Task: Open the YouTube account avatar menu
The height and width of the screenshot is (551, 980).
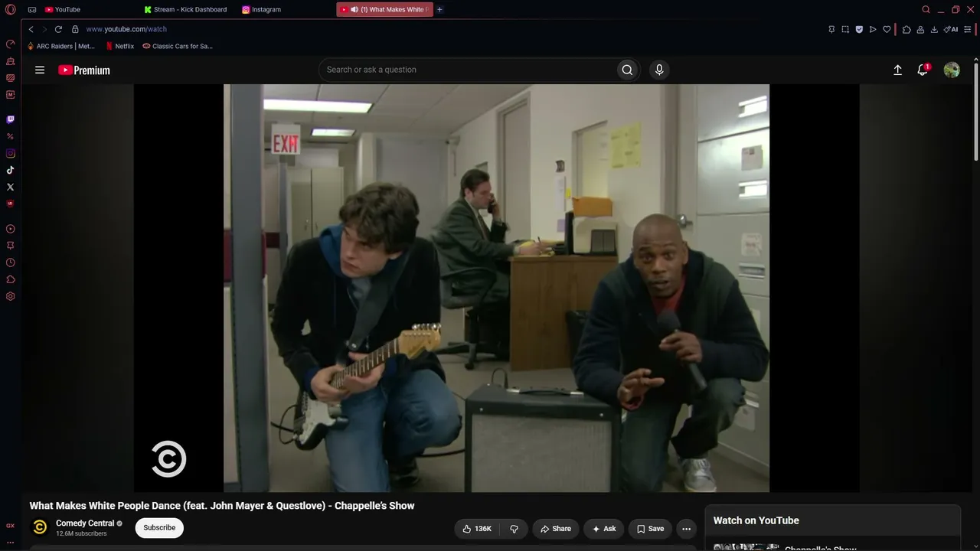Action: tap(952, 70)
